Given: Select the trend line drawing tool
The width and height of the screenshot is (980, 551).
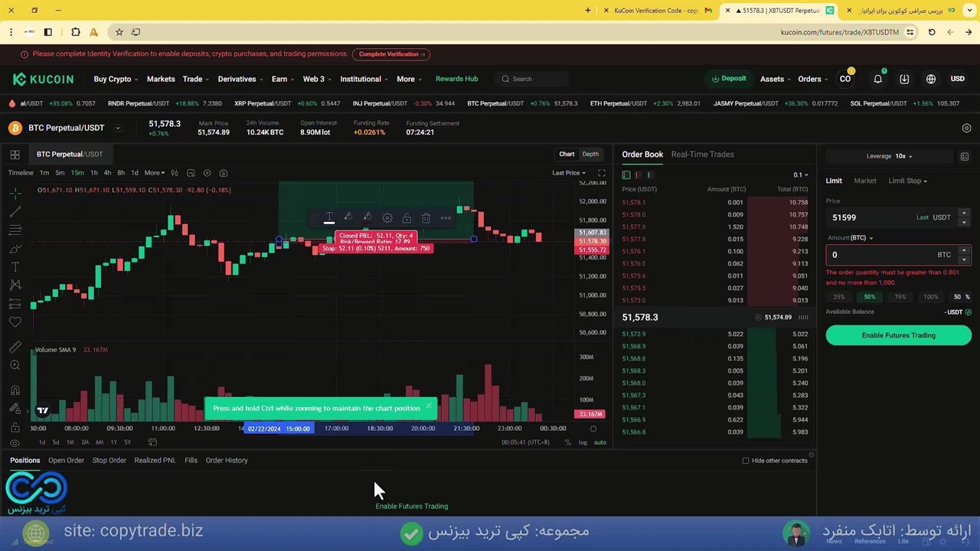Looking at the screenshot, I should tap(15, 212).
